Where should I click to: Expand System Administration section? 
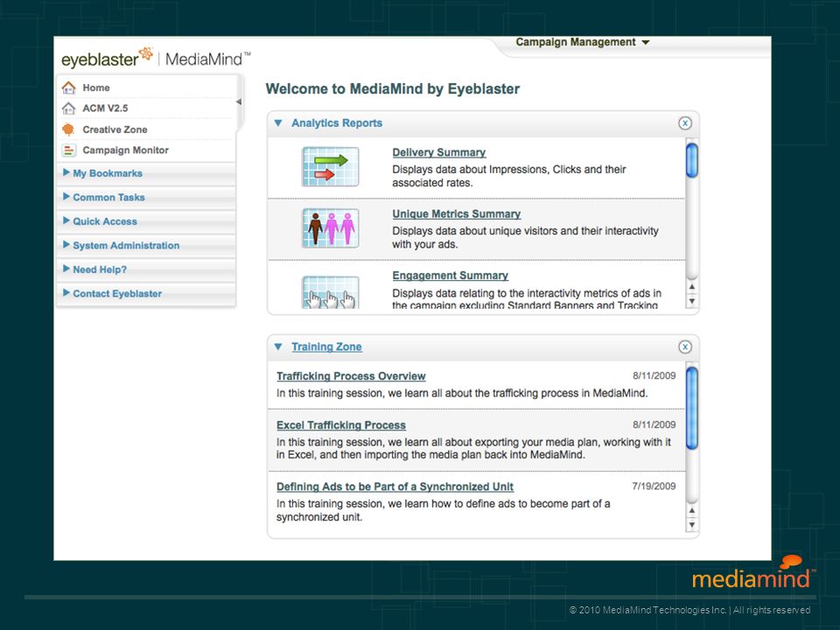[x=146, y=245]
